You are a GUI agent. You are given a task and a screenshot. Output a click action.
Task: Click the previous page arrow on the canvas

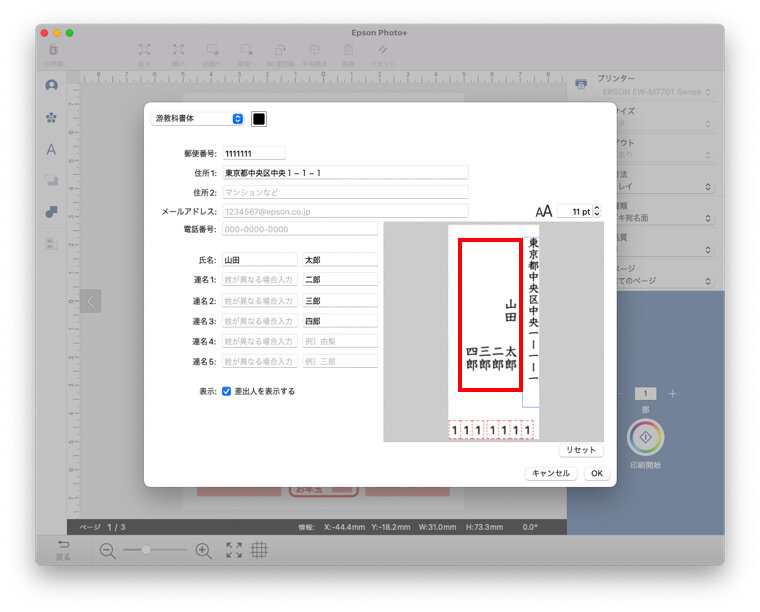91,301
